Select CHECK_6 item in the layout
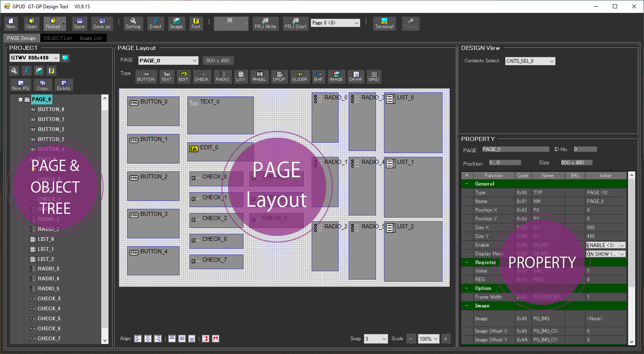 click(216, 241)
